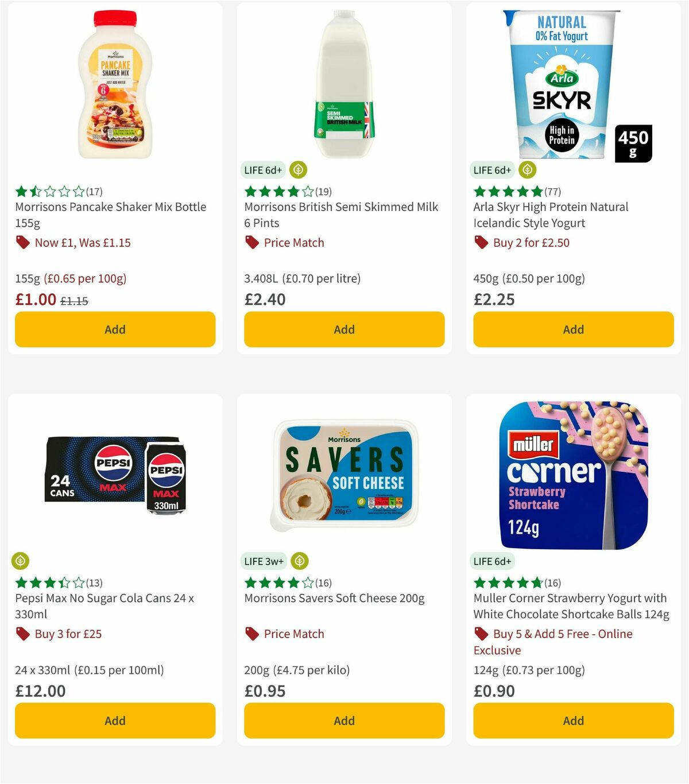
Task: Click the red offer tag icon next to Price Match on milk
Action: [251, 242]
